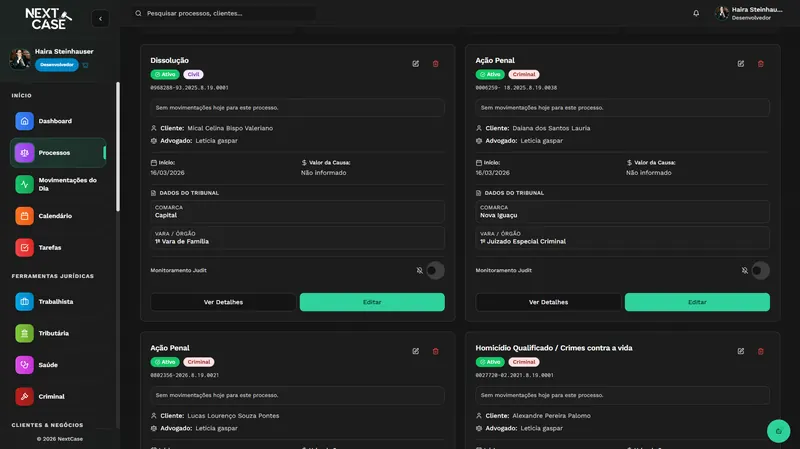Open the Haira Steinhauser user menu at top right

click(749, 13)
